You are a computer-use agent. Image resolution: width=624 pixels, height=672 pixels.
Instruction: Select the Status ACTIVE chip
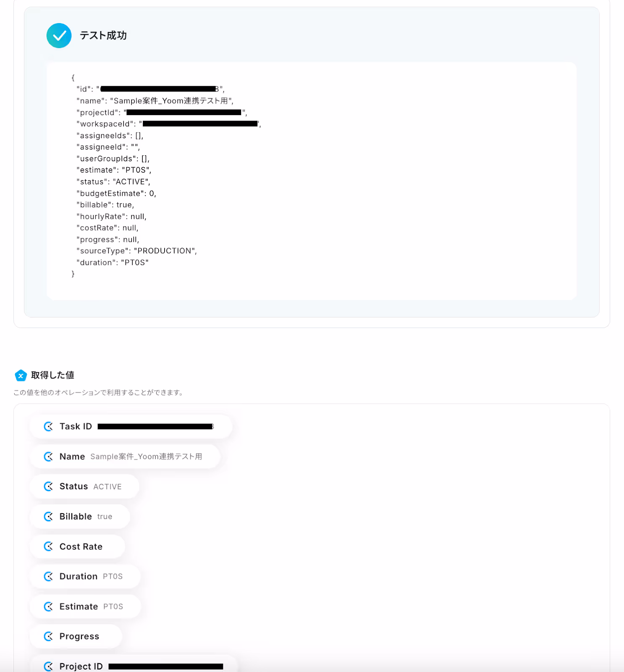click(84, 486)
